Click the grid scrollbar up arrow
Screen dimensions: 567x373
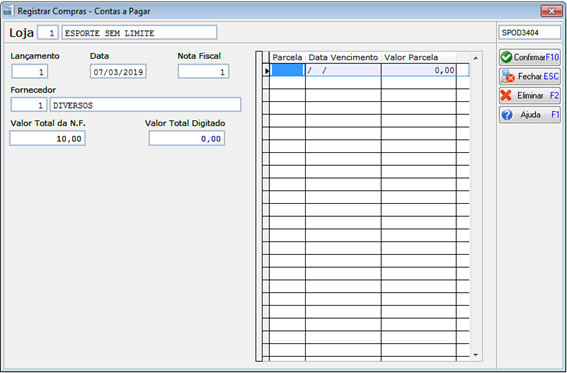click(x=476, y=58)
